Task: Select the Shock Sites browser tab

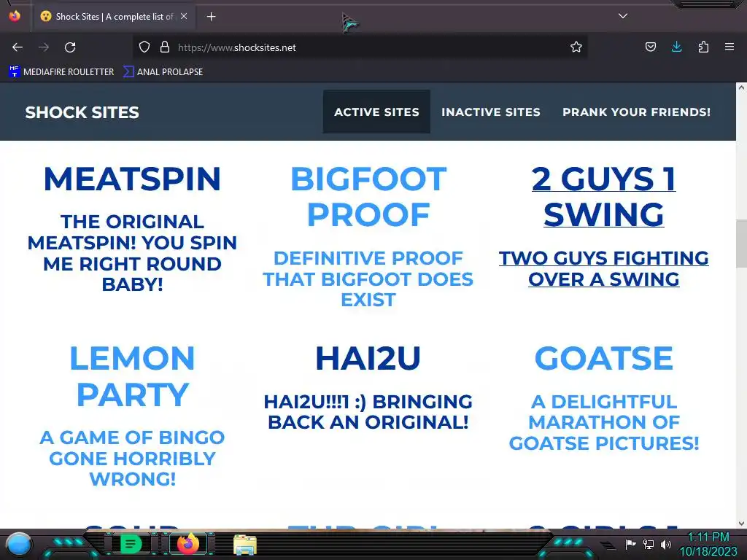Action: coord(115,17)
